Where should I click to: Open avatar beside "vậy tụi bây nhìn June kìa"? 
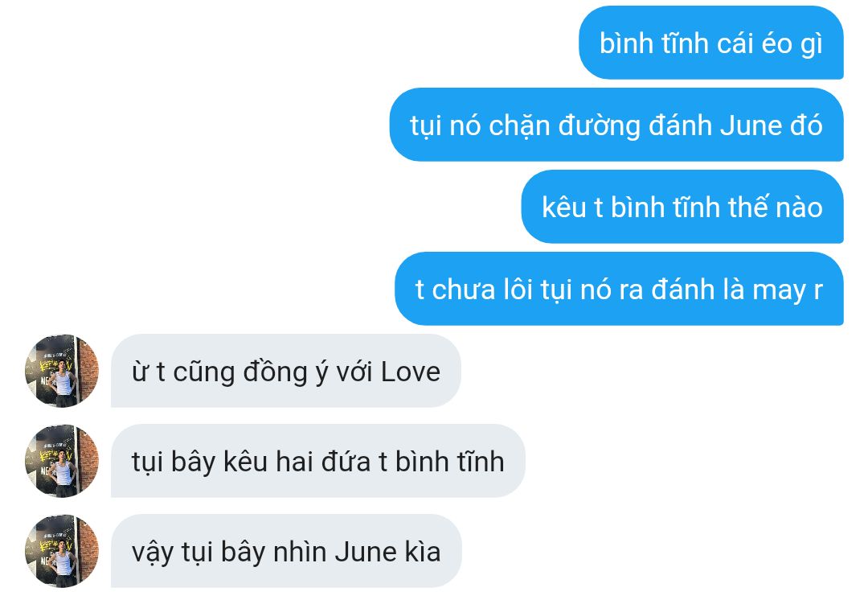(x=61, y=551)
